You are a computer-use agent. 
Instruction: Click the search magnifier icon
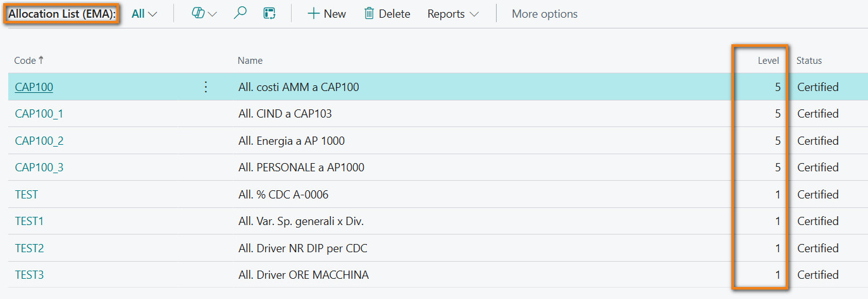(x=240, y=13)
